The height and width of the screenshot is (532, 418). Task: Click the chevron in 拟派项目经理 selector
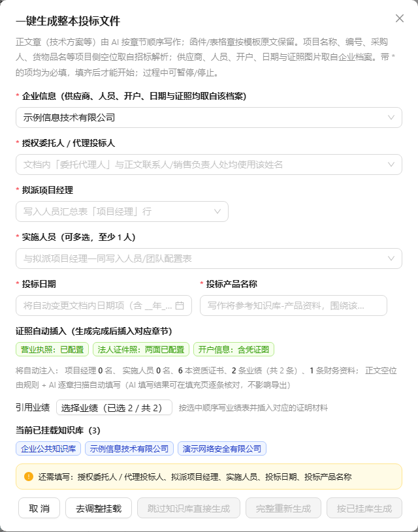217,211
